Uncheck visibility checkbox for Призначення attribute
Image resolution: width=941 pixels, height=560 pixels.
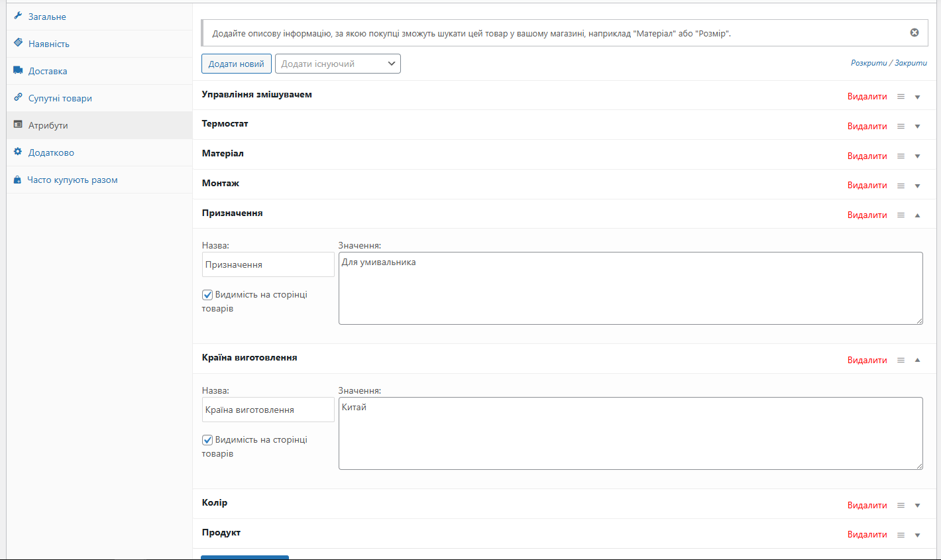(207, 295)
